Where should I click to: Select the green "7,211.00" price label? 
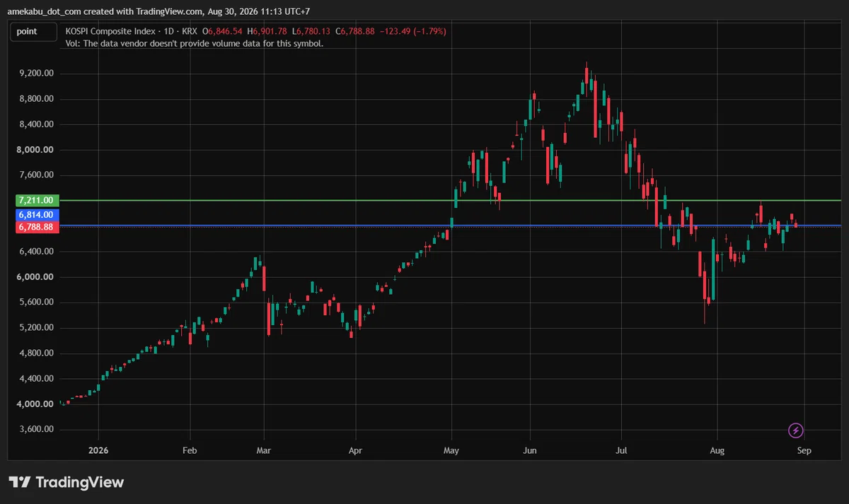coord(37,201)
